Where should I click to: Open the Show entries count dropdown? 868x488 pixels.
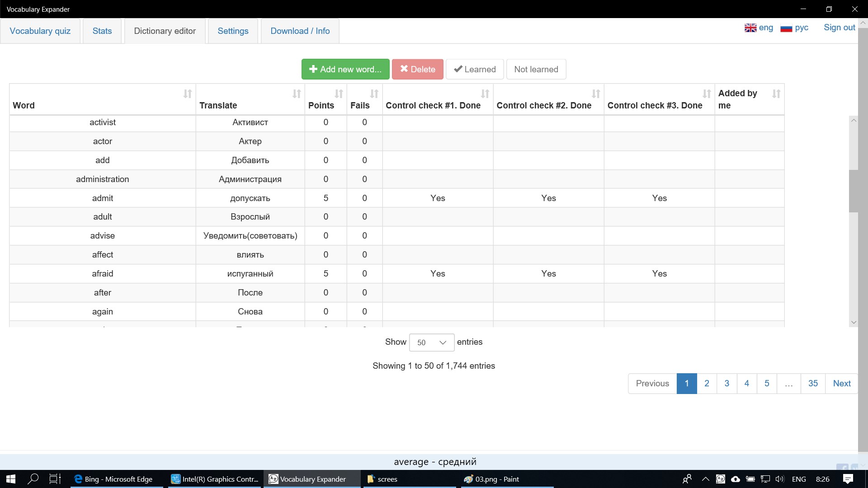tap(431, 343)
